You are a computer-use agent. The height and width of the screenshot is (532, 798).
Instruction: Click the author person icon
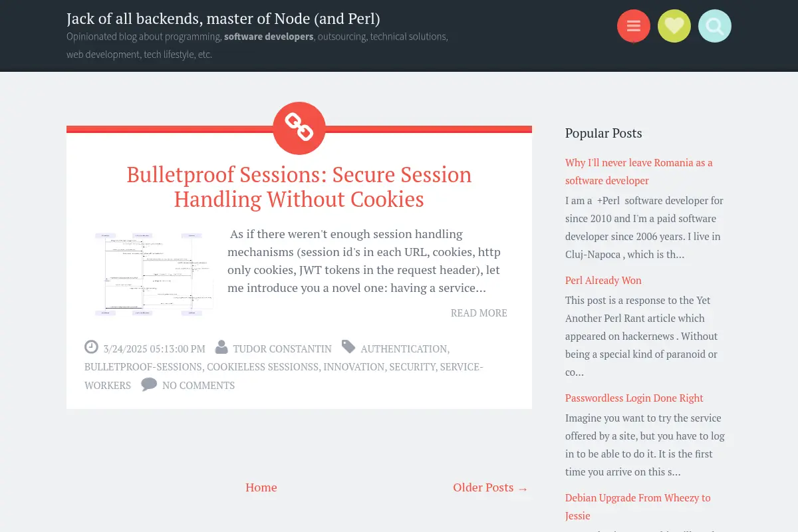pos(221,347)
